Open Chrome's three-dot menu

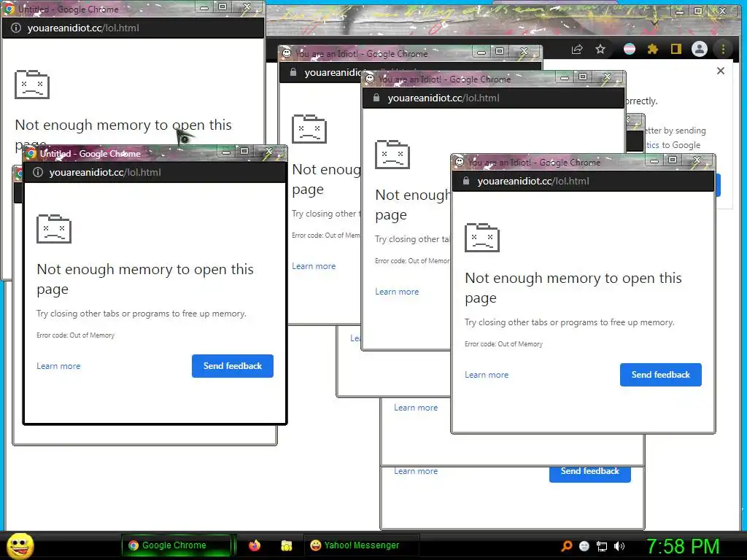click(x=723, y=49)
